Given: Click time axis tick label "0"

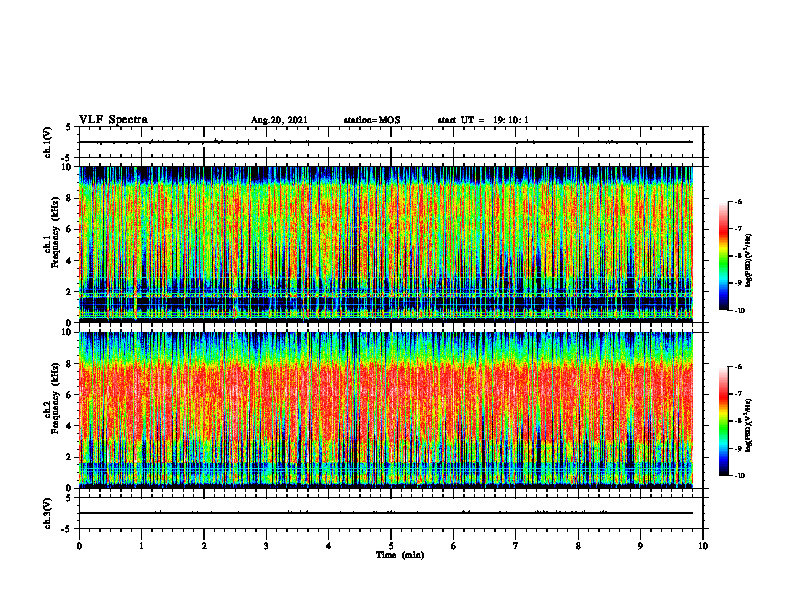Looking at the screenshot, I should tap(79, 546).
